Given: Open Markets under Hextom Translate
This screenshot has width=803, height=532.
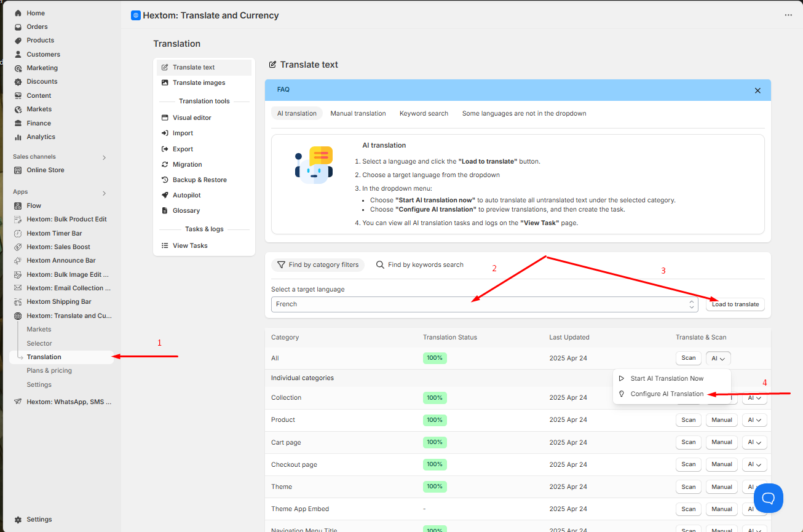Looking at the screenshot, I should point(39,329).
